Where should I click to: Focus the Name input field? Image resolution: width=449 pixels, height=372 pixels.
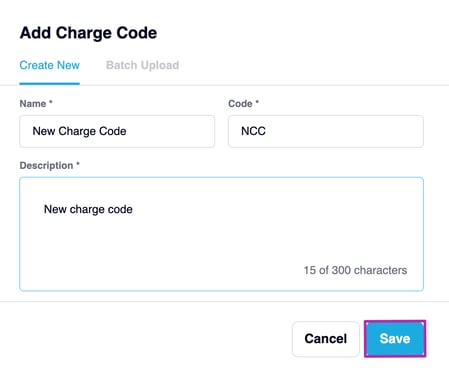117,131
